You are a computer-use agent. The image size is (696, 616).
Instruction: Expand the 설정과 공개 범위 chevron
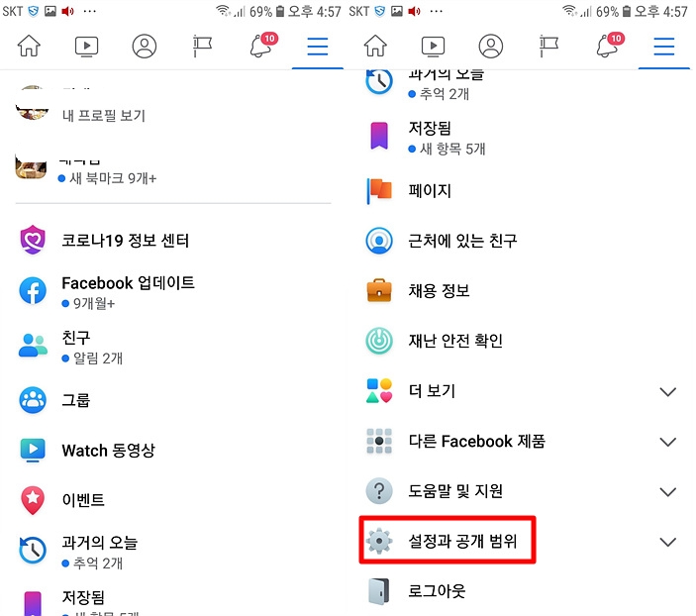[x=668, y=542]
